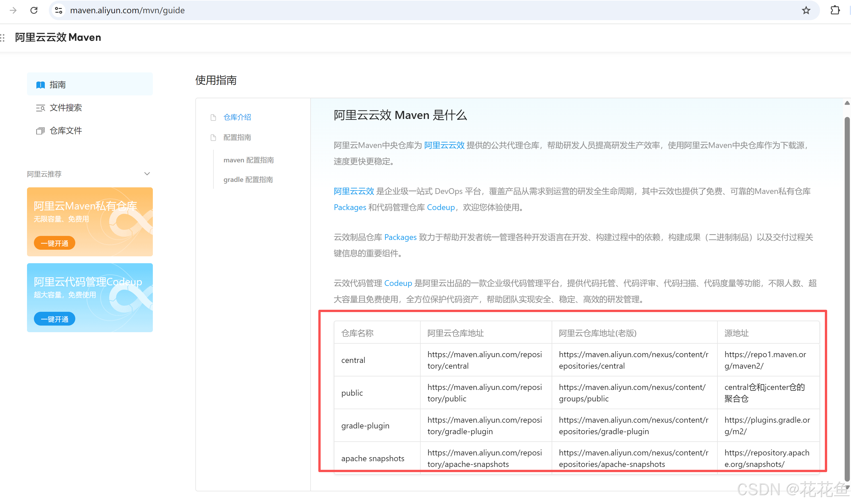Open maven 配置指南 sub-item
The image size is (851, 504).
(248, 160)
